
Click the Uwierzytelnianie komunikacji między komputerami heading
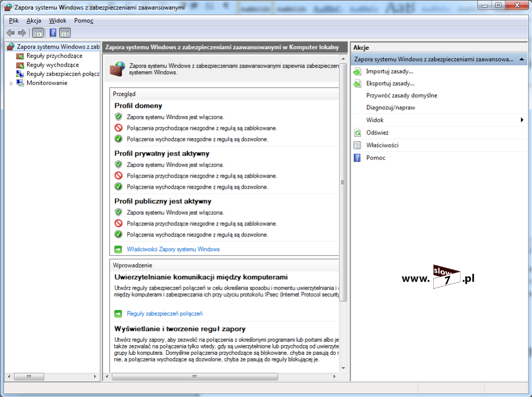pyautogui.click(x=201, y=277)
